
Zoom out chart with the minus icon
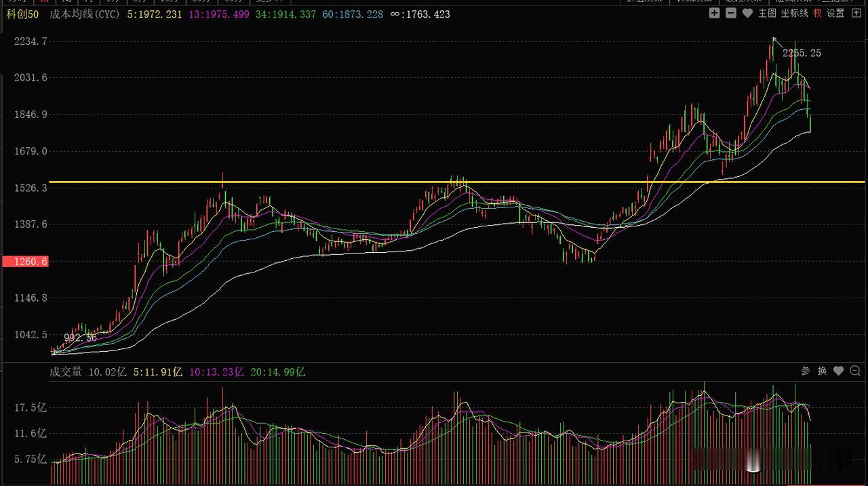click(730, 13)
